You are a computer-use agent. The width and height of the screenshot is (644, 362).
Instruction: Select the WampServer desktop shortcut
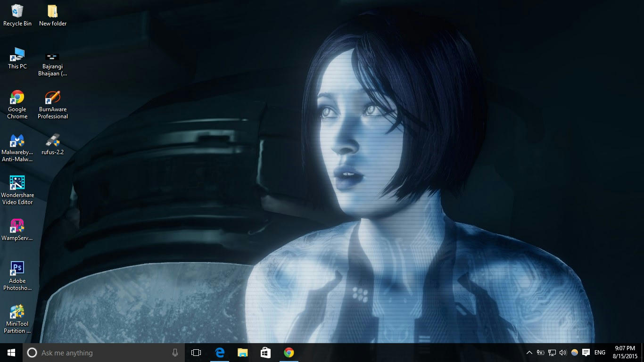17,230
